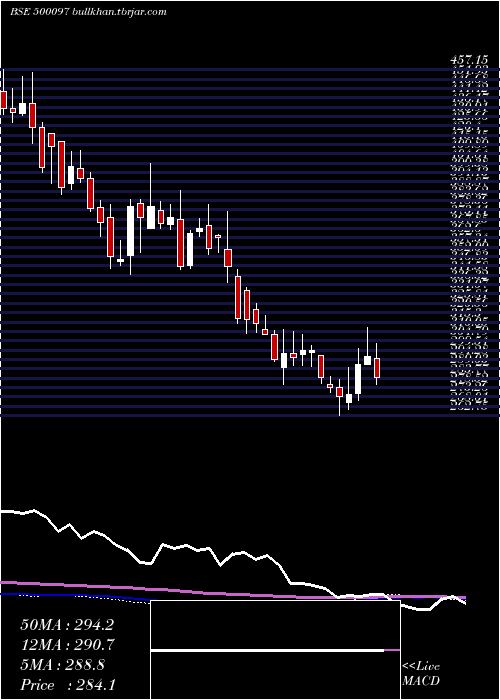The height and width of the screenshot is (700, 500).
Task: Click the Price : 284.1 value
Action: coord(67,685)
